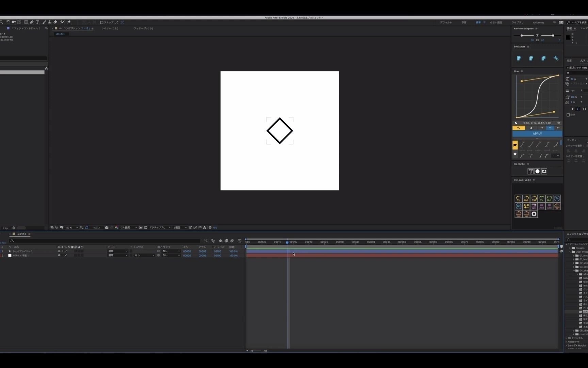
Task: Toggle Keyframe Wingman link icon
Action: point(537,40)
